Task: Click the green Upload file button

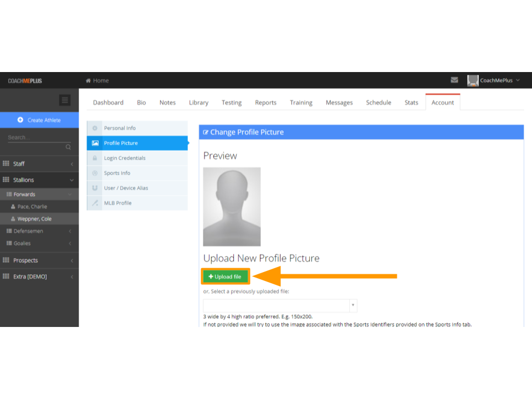Action: point(226,277)
